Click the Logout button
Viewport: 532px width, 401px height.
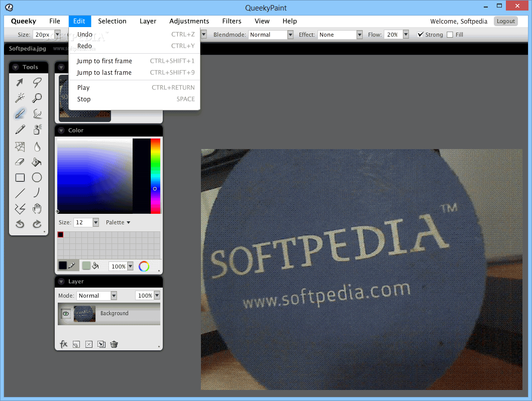pyautogui.click(x=505, y=21)
